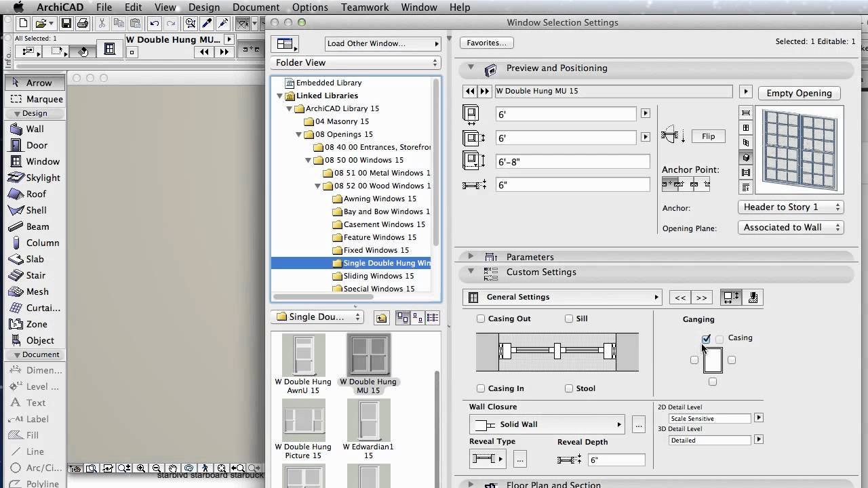Check the right-side ganging checkbox
This screenshot has height=488, width=868.
[x=731, y=360]
